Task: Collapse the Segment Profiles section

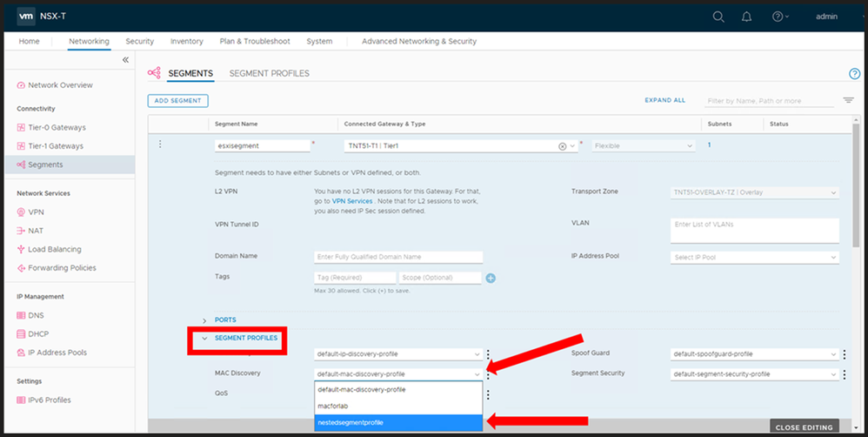Action: point(204,338)
